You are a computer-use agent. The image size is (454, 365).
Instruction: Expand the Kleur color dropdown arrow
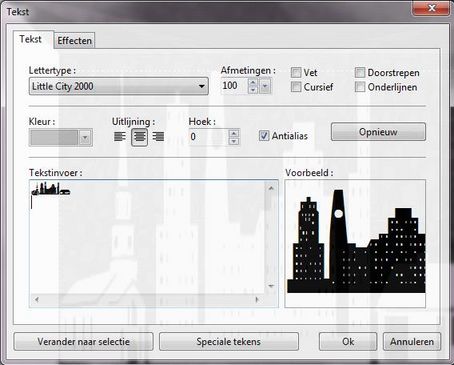coord(85,138)
